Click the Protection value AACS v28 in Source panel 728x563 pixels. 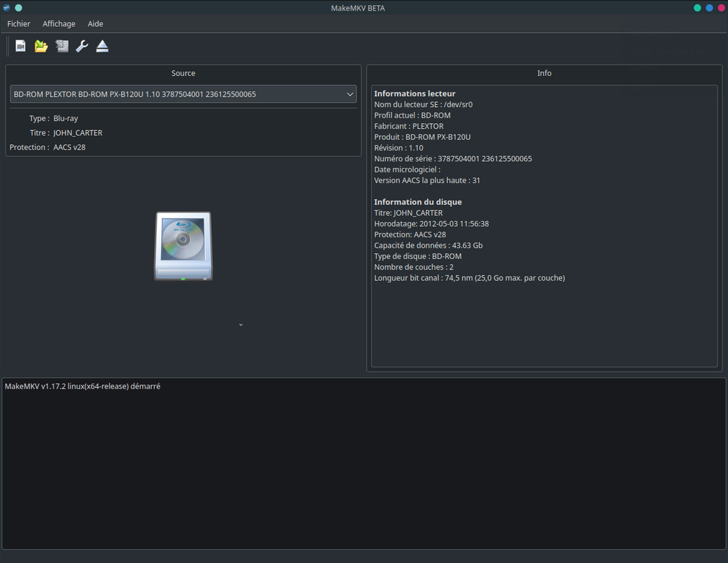(x=69, y=147)
